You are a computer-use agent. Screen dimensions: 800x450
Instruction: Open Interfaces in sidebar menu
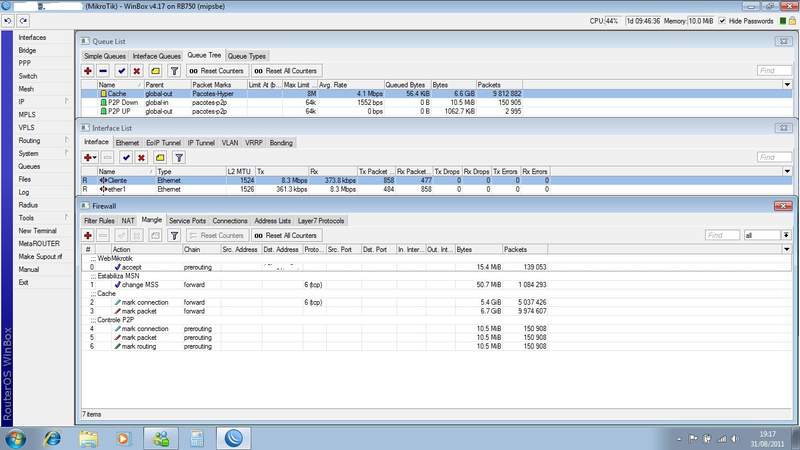[x=32, y=37]
